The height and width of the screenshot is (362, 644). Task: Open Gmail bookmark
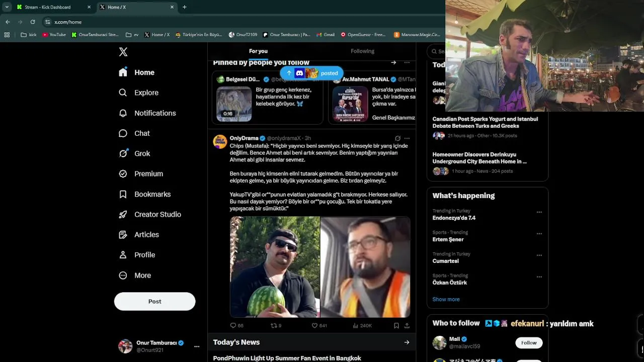tap(326, 35)
